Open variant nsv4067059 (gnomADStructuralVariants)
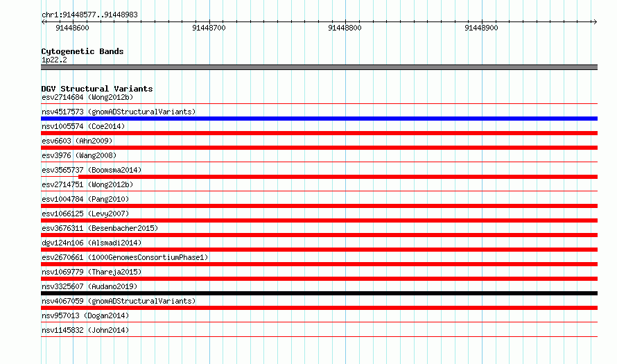Screen dimensions: 617x364 point(119,301)
